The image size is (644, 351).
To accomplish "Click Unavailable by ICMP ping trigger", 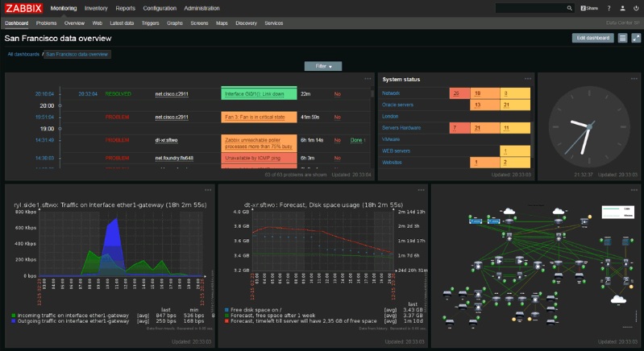I will [252, 158].
